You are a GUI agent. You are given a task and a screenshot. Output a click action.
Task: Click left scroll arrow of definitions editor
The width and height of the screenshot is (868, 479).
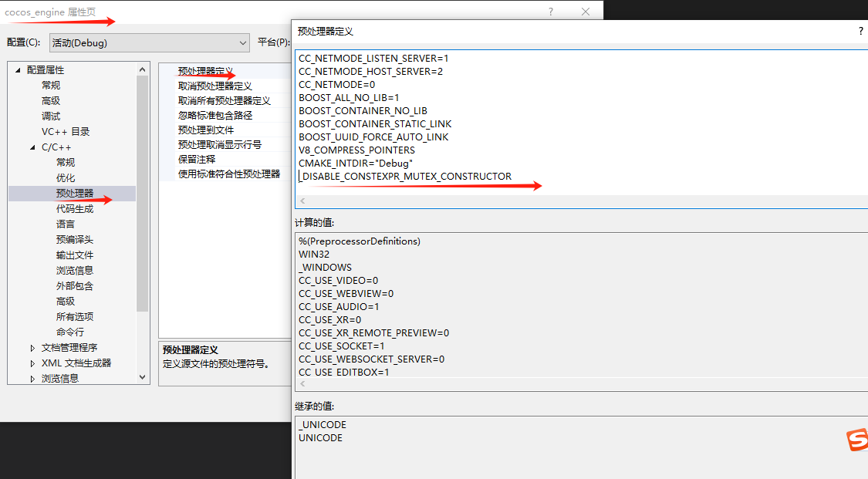pos(302,201)
